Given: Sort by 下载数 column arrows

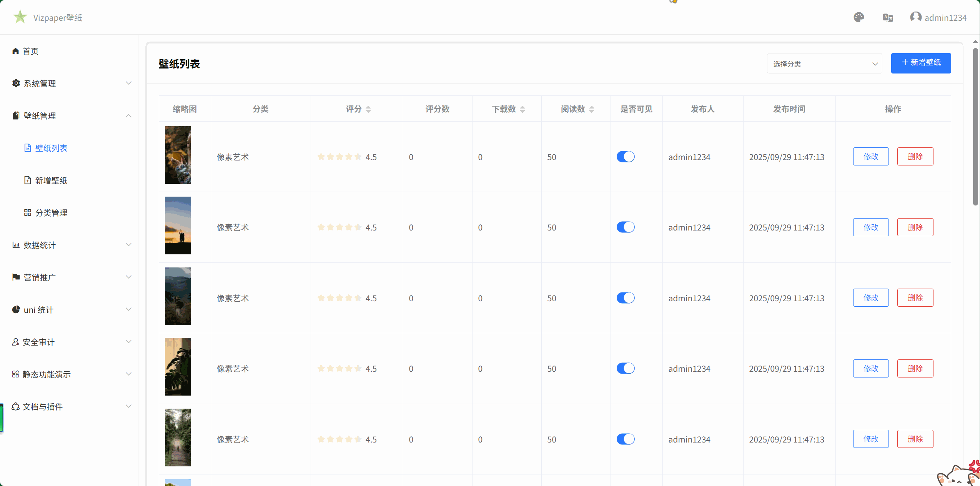Looking at the screenshot, I should click(x=522, y=109).
